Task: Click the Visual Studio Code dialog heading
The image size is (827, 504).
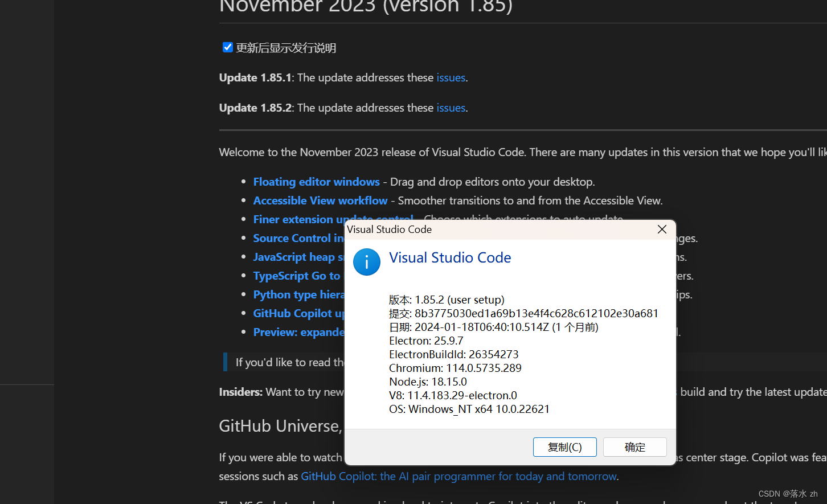Action: [450, 257]
